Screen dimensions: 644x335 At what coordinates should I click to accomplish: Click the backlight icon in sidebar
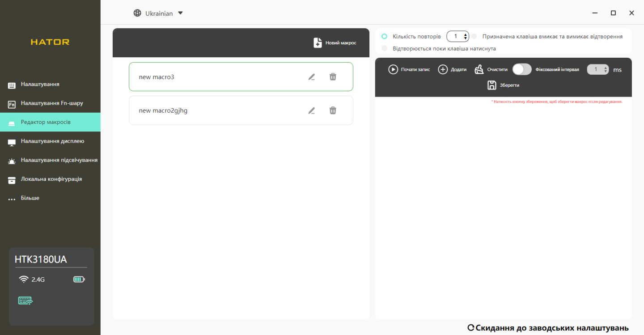click(12, 161)
